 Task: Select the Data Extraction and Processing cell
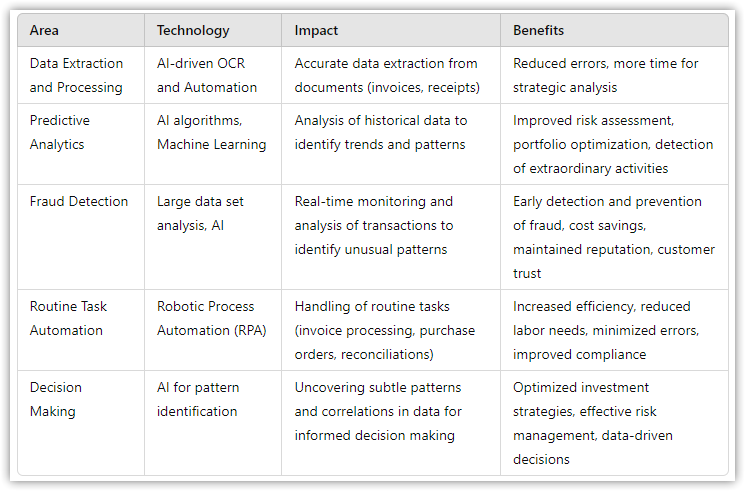[81, 75]
